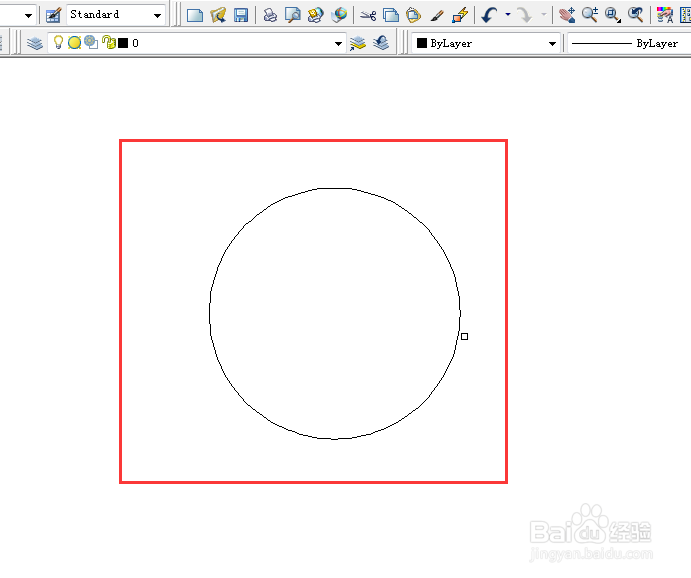
Task: Open the Block Editor icon
Action: click(x=460, y=15)
